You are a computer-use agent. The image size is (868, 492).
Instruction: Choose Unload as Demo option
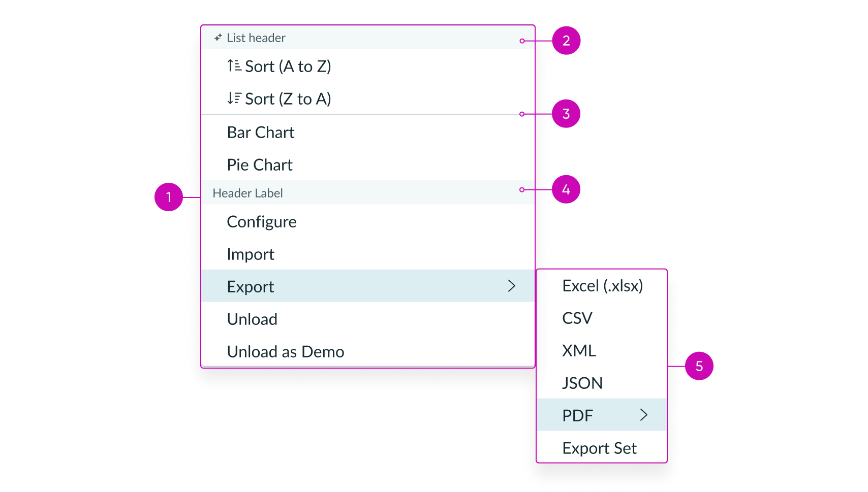[x=286, y=352]
